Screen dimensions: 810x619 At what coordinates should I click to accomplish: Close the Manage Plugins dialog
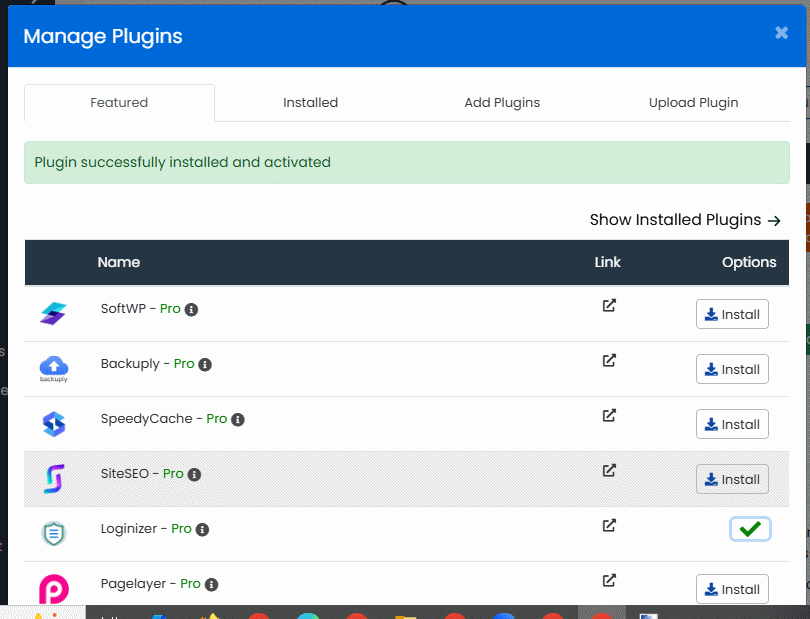pyautogui.click(x=782, y=33)
